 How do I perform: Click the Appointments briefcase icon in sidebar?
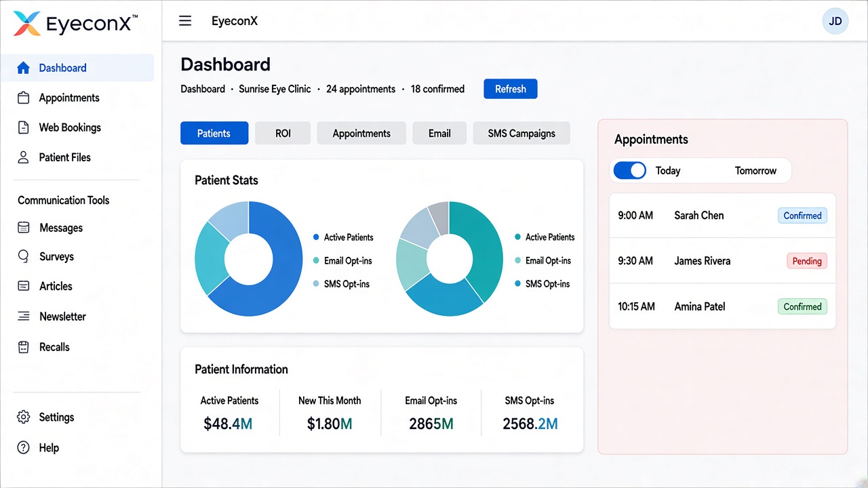23,98
